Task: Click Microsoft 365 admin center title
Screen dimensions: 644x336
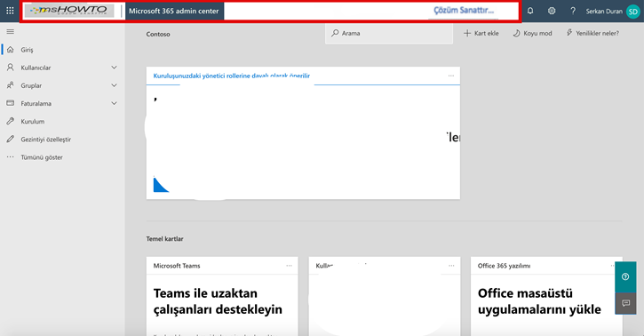Action: point(174,11)
